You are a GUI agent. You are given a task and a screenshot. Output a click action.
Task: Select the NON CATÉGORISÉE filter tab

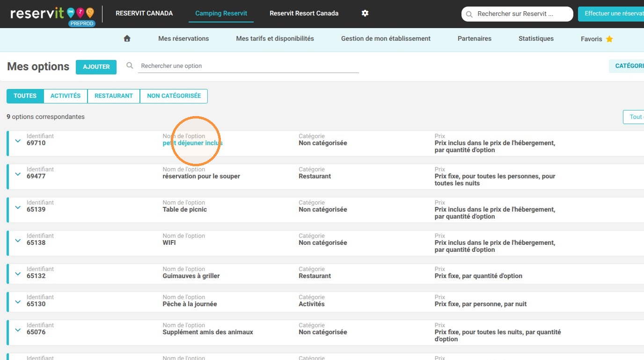click(174, 96)
